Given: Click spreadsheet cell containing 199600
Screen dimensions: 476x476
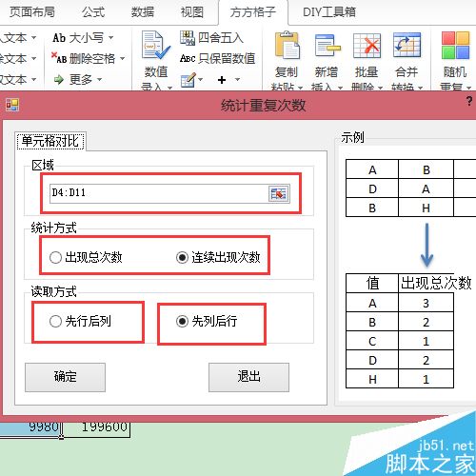Looking at the screenshot, I should click(96, 428).
